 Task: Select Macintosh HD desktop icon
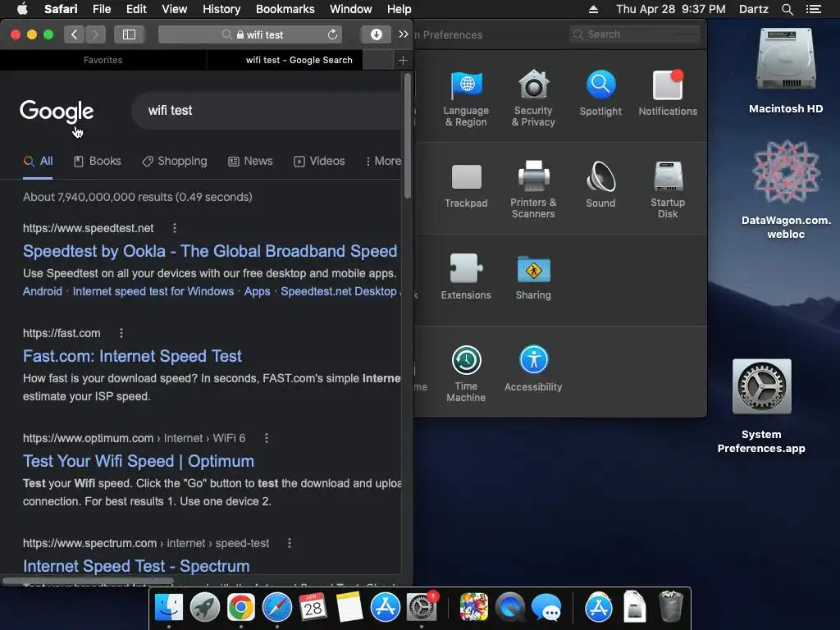tap(786, 71)
